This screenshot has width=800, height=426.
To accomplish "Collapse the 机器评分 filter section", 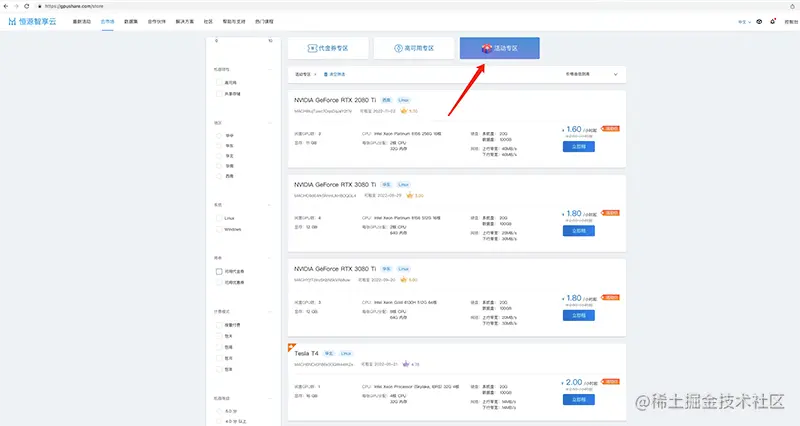I will click(270, 398).
